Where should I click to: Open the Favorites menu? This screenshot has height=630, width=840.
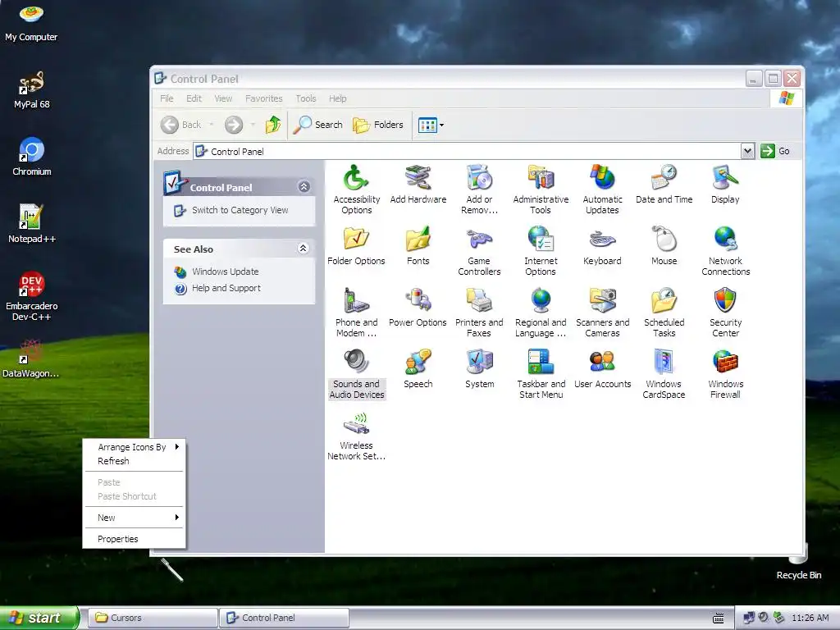point(263,98)
